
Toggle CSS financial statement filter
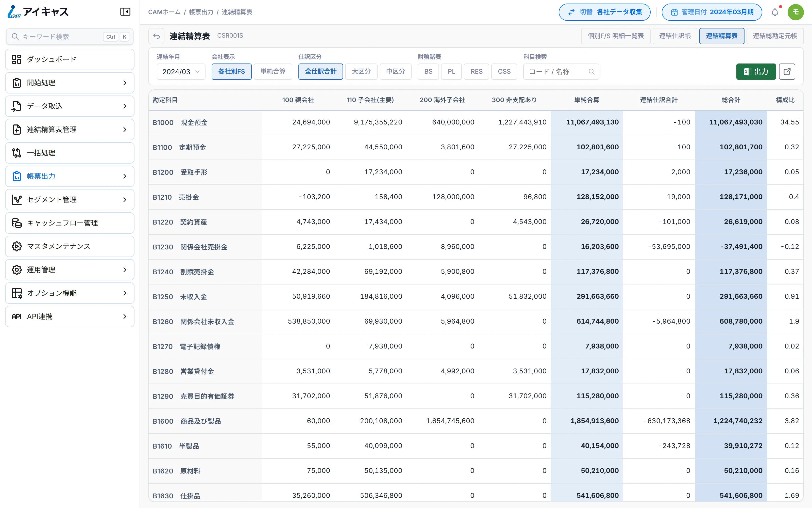coord(504,72)
